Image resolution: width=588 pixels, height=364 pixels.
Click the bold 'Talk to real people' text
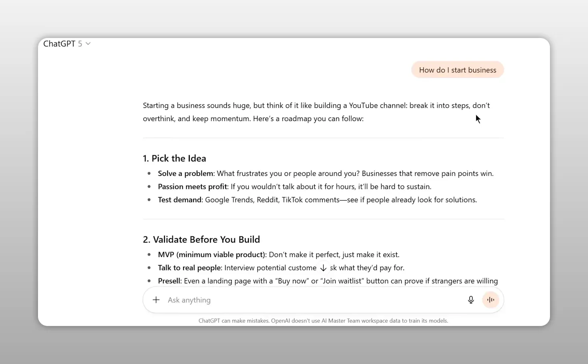click(x=189, y=268)
